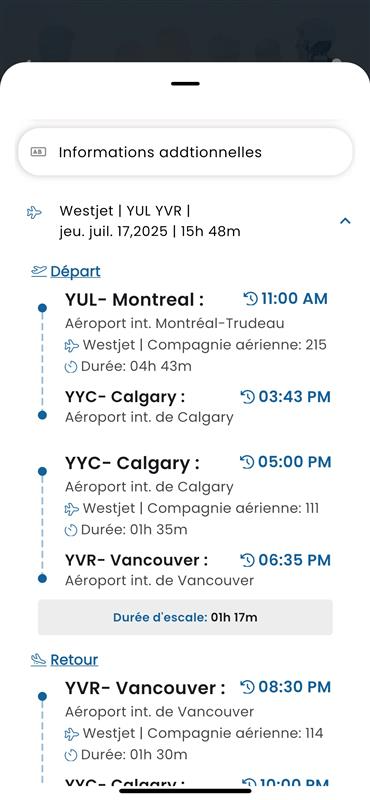Image resolution: width=370 pixels, height=800 pixels.
Task: Click the card icon in Informations addtionnelles
Action: click(38, 152)
